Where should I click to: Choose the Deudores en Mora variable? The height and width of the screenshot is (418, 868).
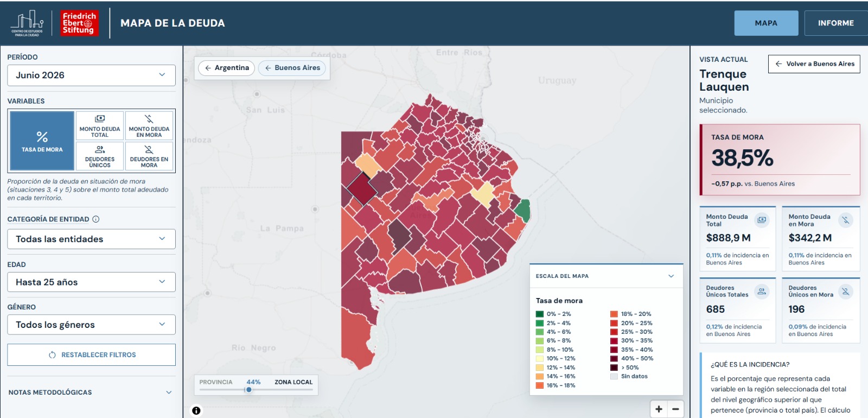(149, 156)
